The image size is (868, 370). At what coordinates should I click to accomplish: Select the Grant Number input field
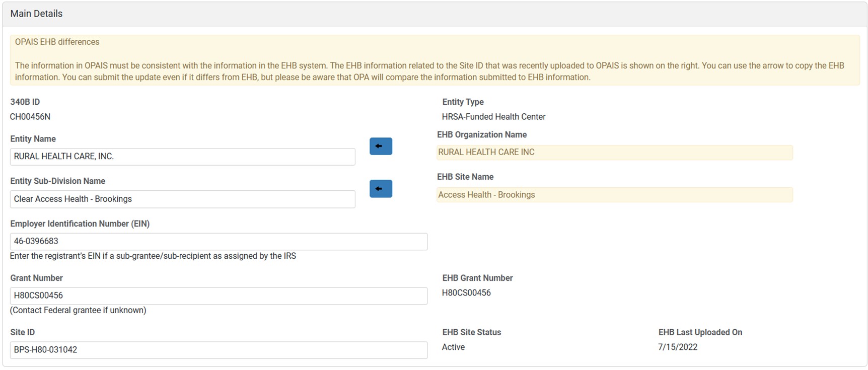coord(219,296)
